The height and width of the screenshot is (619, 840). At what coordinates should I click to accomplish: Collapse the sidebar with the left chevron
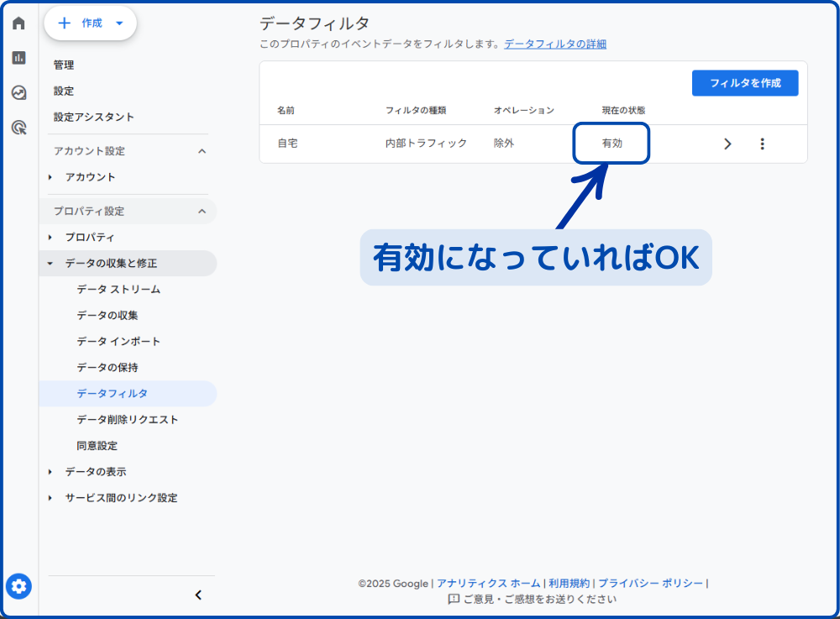198,595
